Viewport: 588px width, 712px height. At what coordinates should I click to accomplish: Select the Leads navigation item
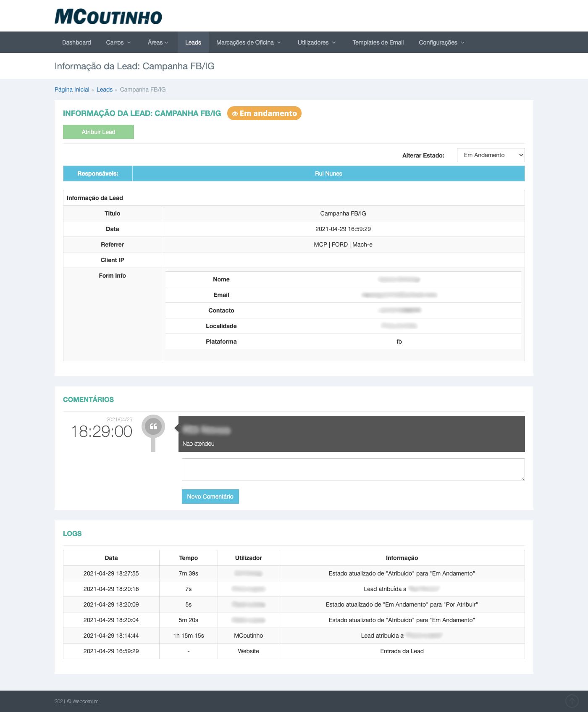pos(193,42)
